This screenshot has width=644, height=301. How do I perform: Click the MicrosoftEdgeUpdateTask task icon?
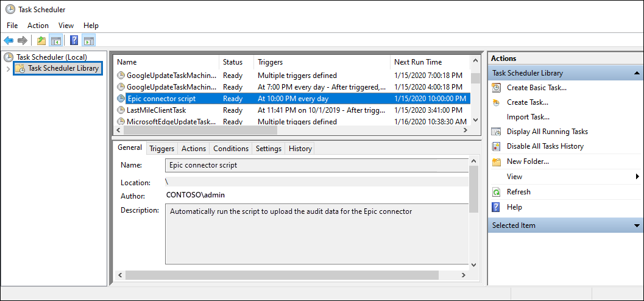[121, 121]
